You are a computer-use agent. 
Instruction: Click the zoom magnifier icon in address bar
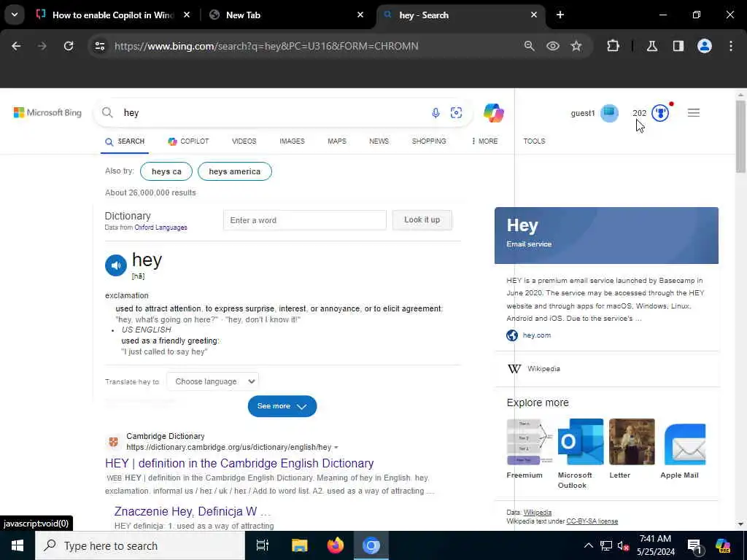click(530, 46)
